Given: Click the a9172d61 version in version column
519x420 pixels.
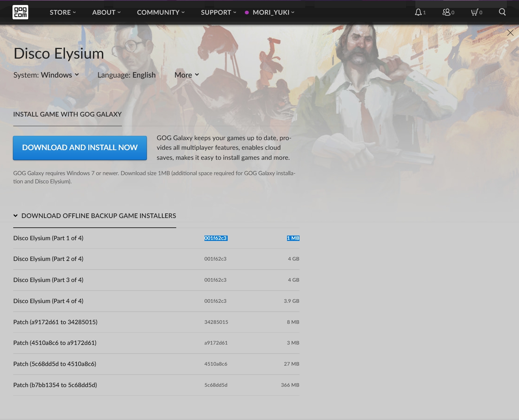Looking at the screenshot, I should (x=216, y=343).
